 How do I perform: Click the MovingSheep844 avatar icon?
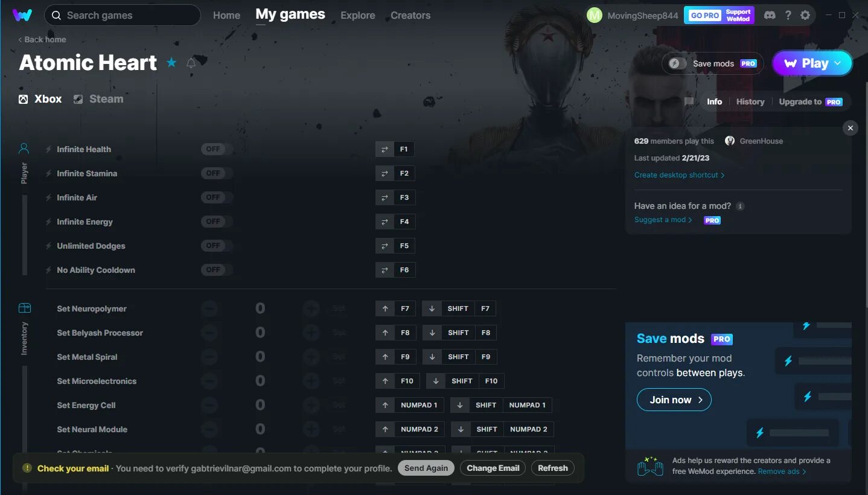pos(595,15)
